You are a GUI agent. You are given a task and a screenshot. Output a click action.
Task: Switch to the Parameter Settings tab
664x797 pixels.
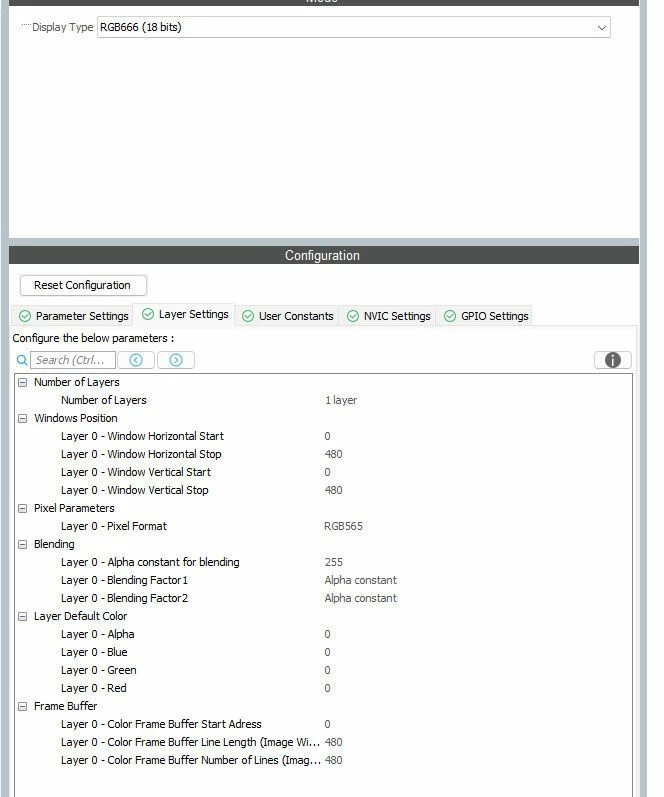tap(74, 316)
